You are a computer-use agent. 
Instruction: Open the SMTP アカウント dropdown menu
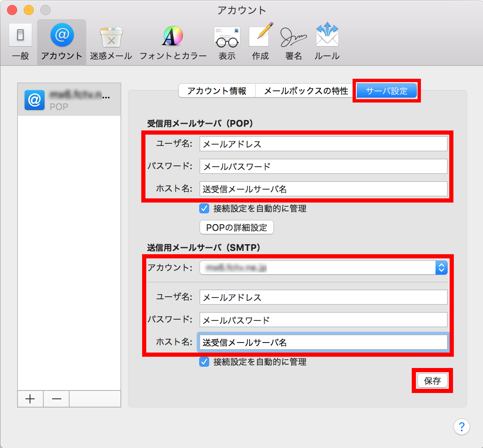(441, 268)
